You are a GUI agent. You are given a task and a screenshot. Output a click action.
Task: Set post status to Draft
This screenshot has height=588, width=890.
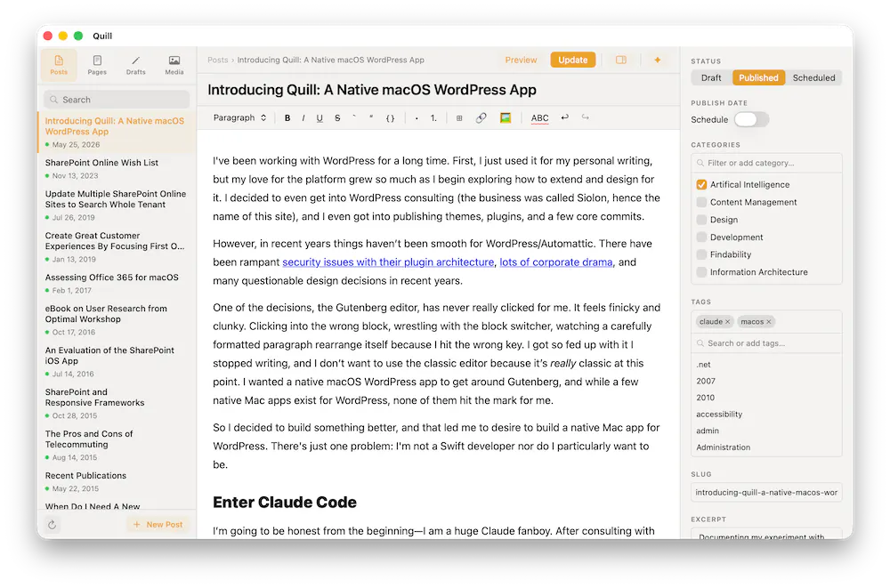coord(711,77)
